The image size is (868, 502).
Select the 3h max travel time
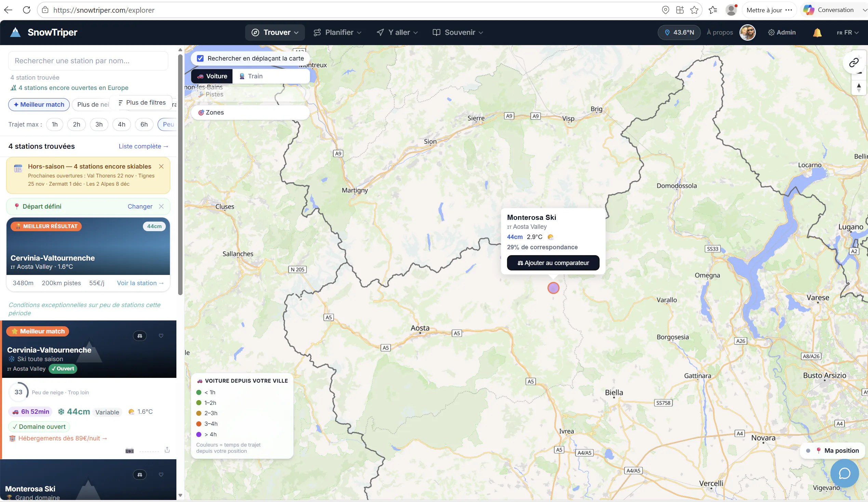coord(99,124)
